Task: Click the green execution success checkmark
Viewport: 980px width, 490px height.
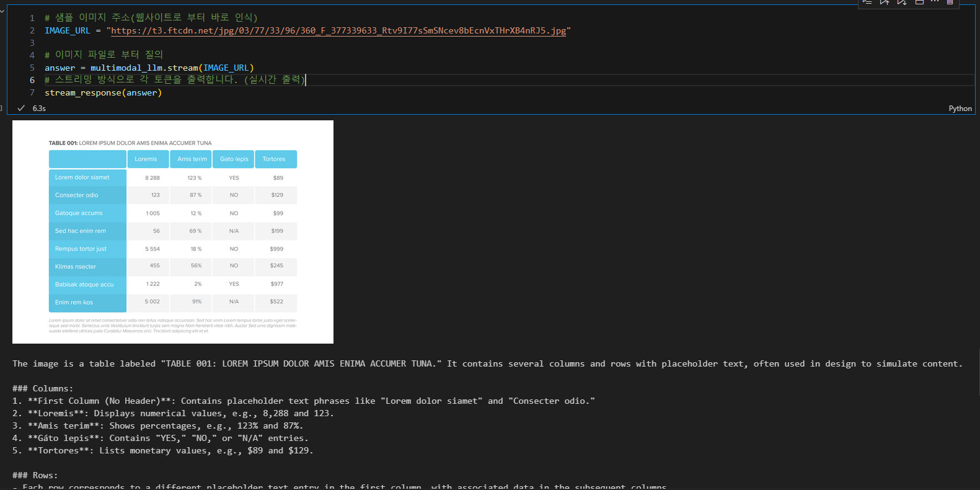Action: (x=21, y=108)
